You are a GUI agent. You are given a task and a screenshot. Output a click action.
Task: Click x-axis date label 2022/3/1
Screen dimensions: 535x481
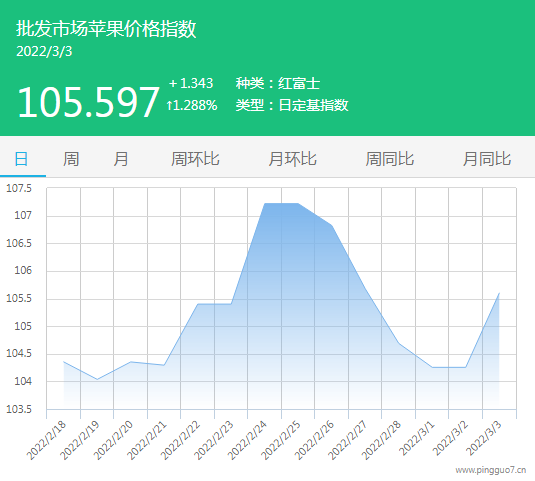417,438
